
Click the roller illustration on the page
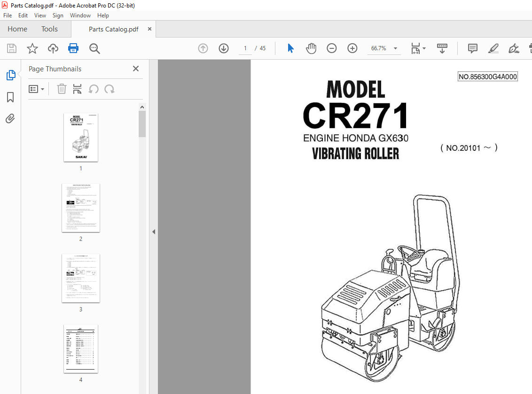pyautogui.click(x=390, y=288)
